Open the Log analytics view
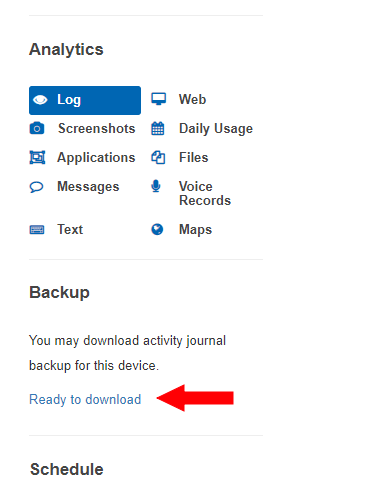 (85, 100)
